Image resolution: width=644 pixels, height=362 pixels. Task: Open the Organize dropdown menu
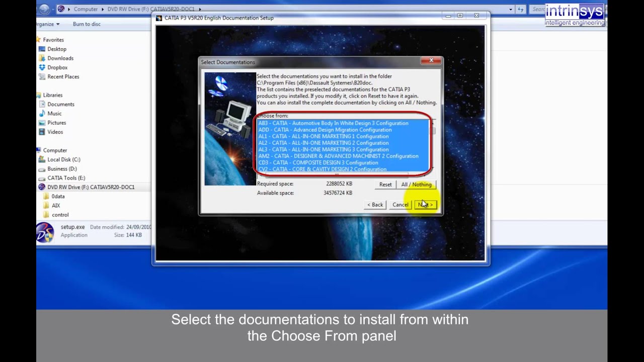pyautogui.click(x=48, y=24)
